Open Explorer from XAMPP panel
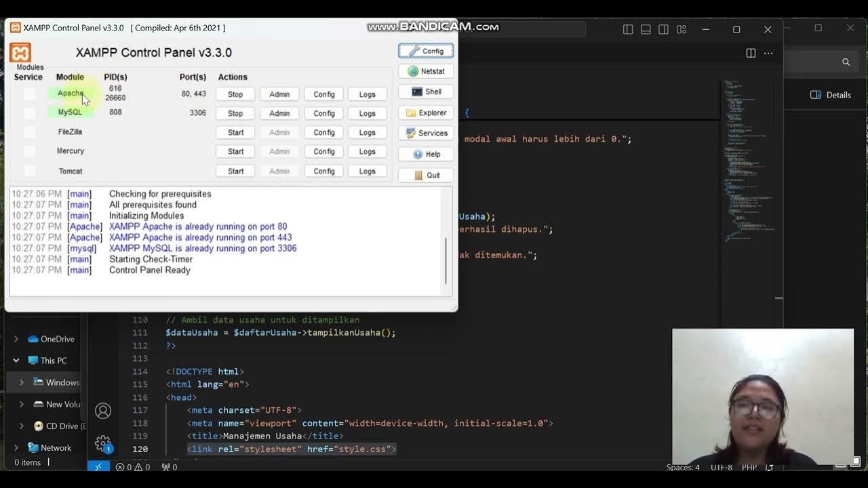 pos(426,113)
